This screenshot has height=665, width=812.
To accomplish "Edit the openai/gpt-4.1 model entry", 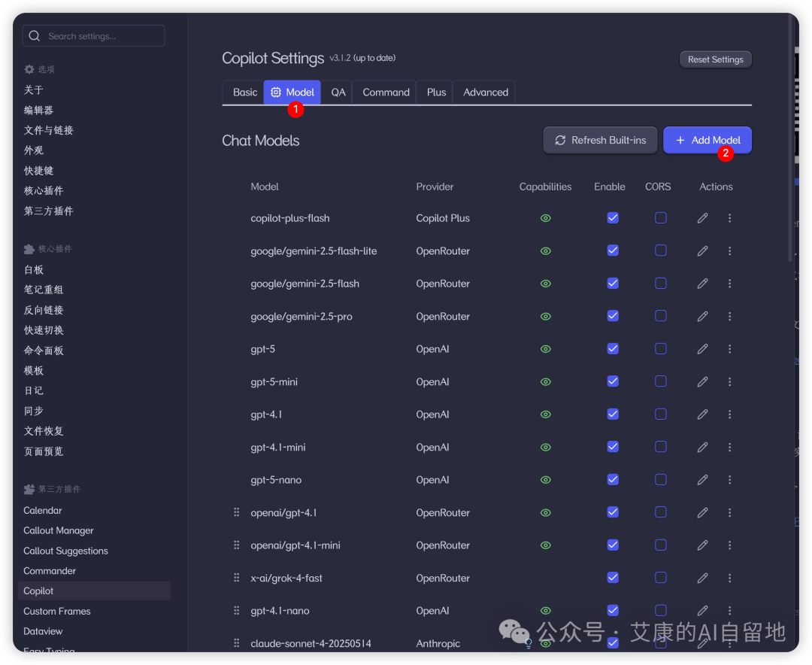I will pyautogui.click(x=702, y=512).
